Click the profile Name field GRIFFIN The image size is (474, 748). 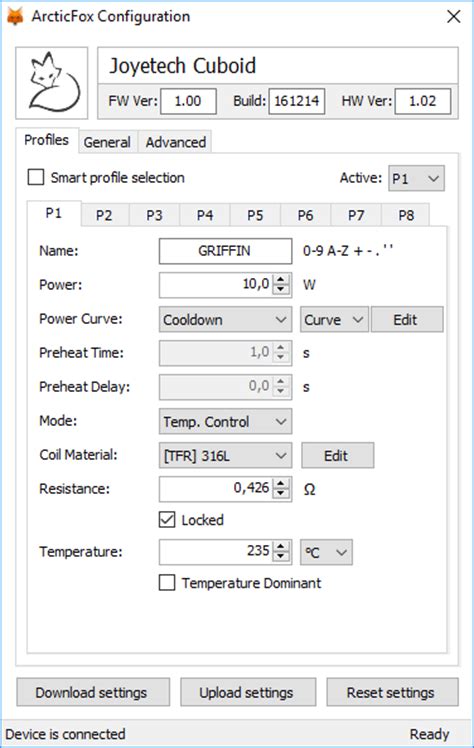point(225,251)
